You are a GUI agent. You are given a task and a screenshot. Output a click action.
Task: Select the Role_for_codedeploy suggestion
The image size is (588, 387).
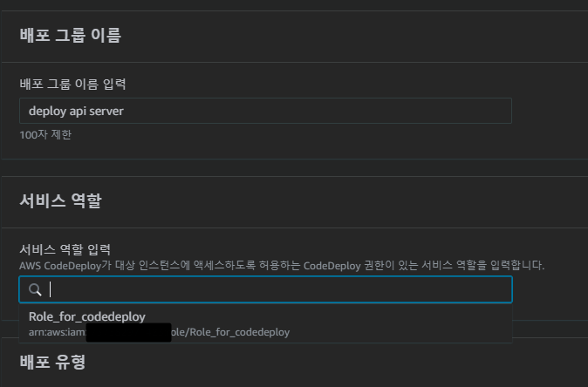click(265, 323)
